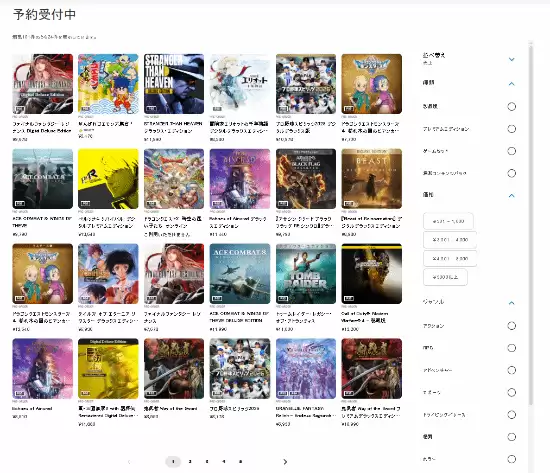Open the BEAST of Reincarnation cover

[x=371, y=179]
